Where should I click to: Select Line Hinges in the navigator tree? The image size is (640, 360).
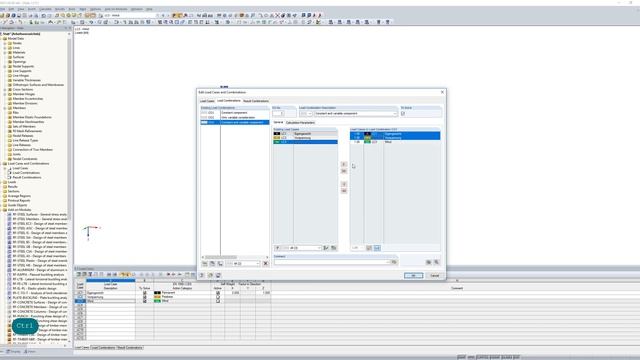point(21,76)
